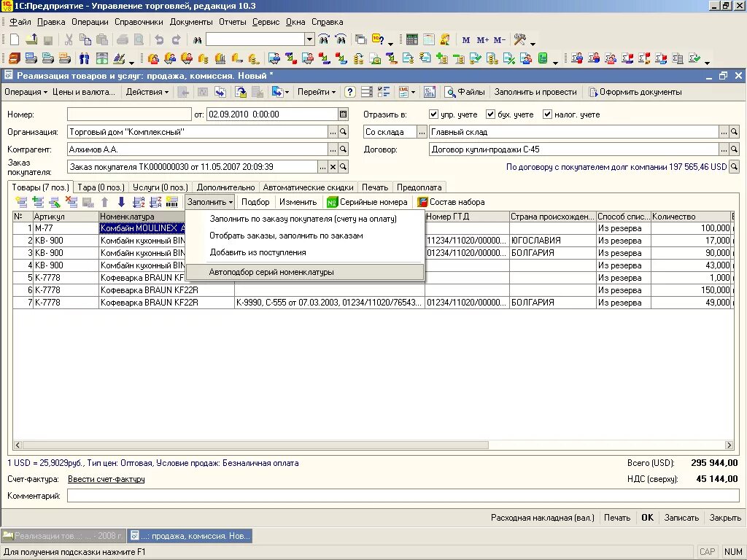Open the calendar icon
Screen dimensions: 747x560
[429, 39]
